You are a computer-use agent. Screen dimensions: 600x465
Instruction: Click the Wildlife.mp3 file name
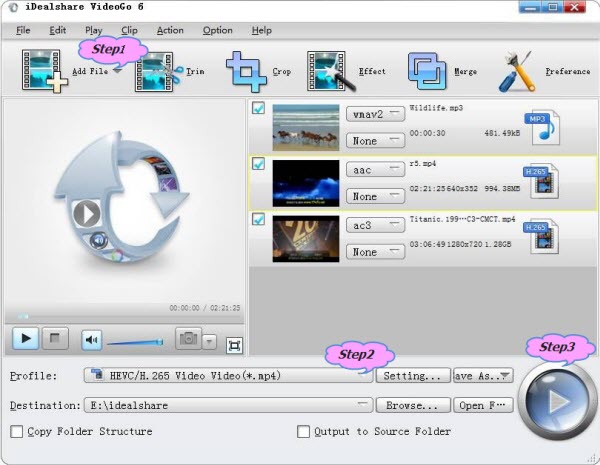click(x=436, y=108)
